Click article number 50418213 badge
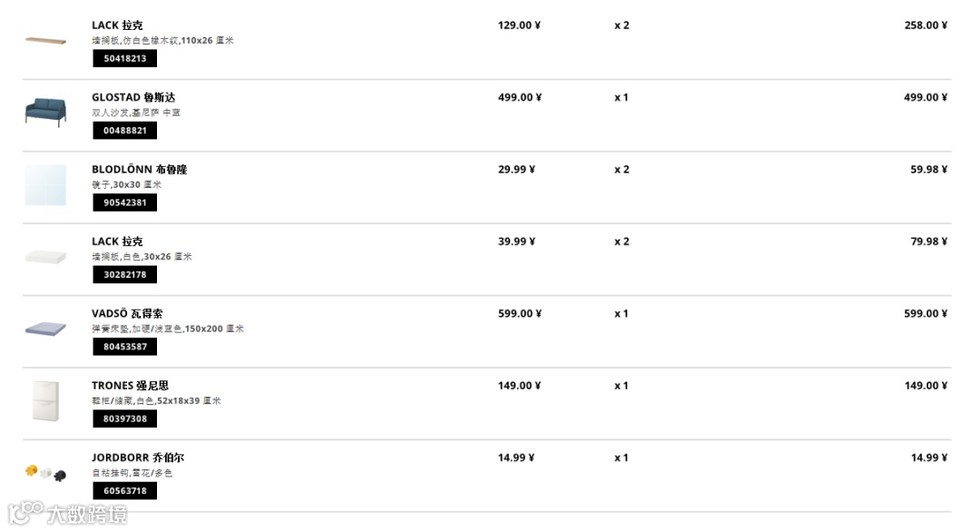This screenshot has height=532, width=980. point(124,58)
